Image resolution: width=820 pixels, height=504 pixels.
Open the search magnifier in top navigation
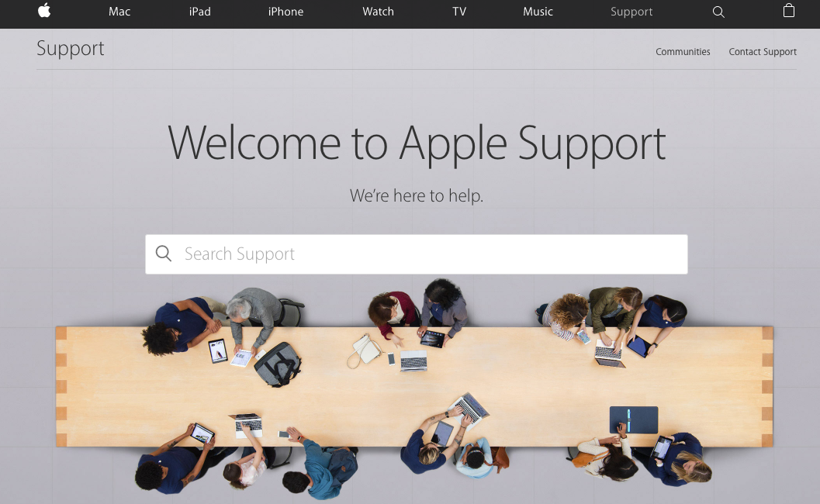(x=718, y=12)
